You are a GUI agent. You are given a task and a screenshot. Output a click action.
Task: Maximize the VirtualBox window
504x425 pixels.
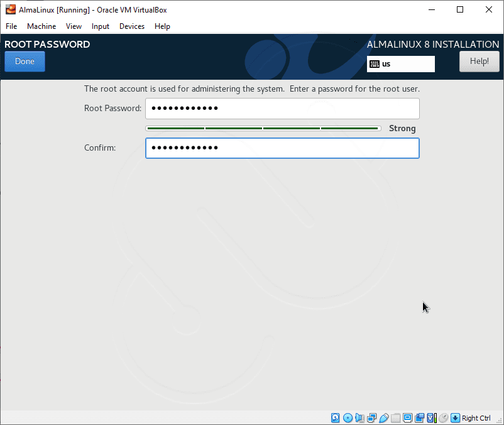point(460,9)
